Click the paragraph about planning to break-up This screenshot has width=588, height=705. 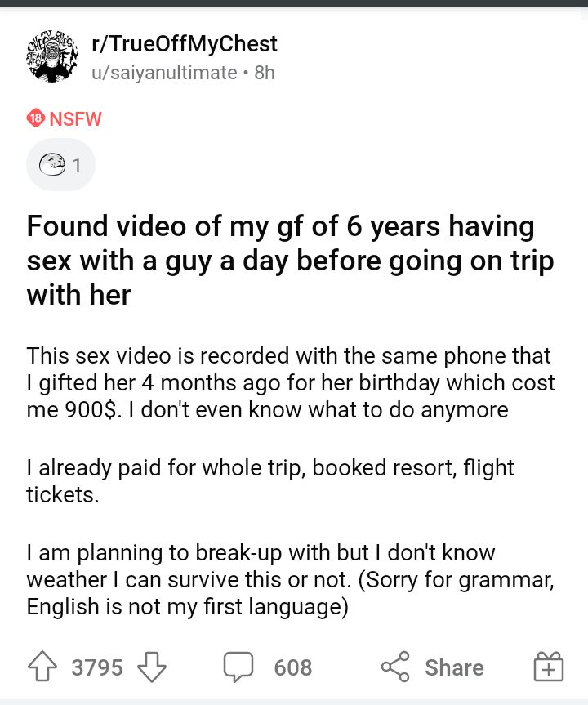291,579
